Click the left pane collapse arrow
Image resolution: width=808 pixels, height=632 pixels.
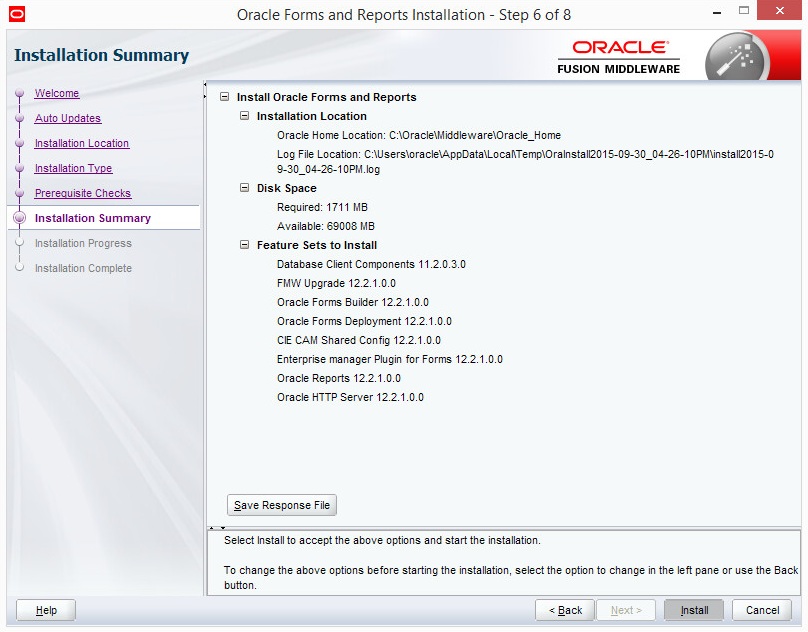(x=205, y=84)
